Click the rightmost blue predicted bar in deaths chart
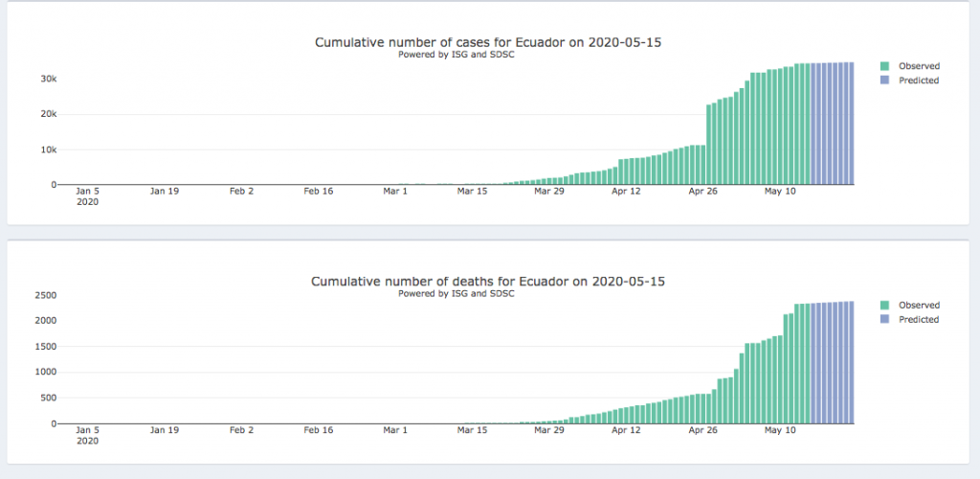This screenshot has height=479, width=980. 851,362
